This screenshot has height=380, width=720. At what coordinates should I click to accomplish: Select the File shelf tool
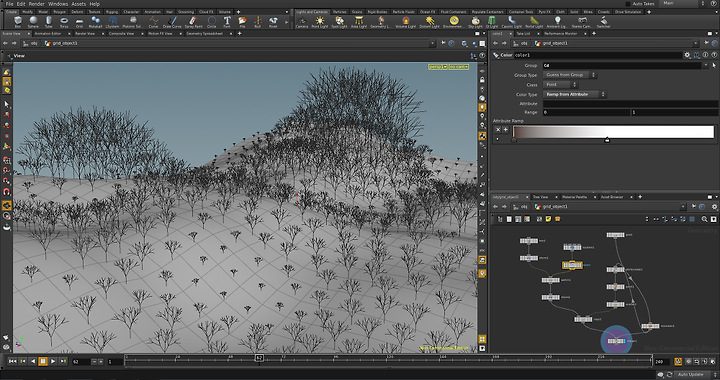[242, 22]
